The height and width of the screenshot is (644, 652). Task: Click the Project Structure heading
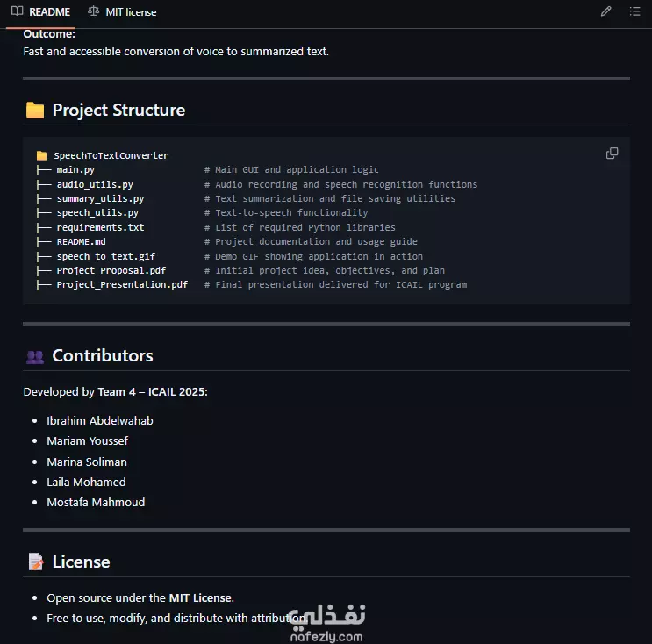click(x=118, y=111)
